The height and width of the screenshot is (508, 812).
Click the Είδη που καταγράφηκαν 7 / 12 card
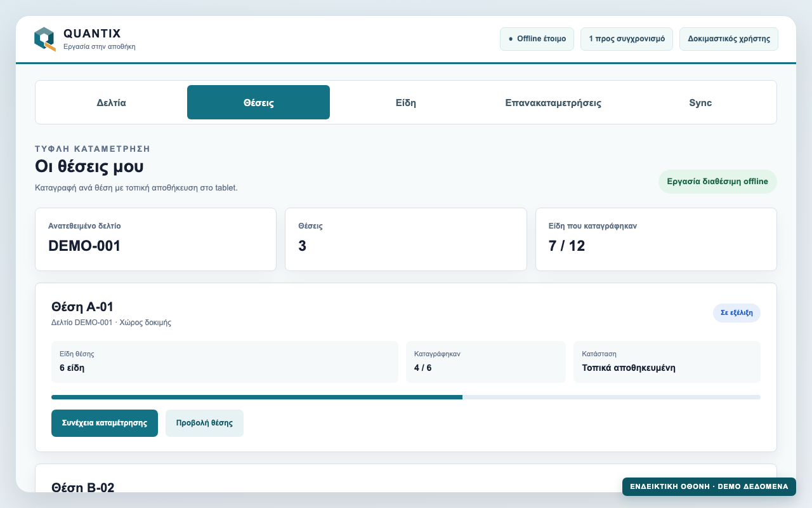coord(656,239)
